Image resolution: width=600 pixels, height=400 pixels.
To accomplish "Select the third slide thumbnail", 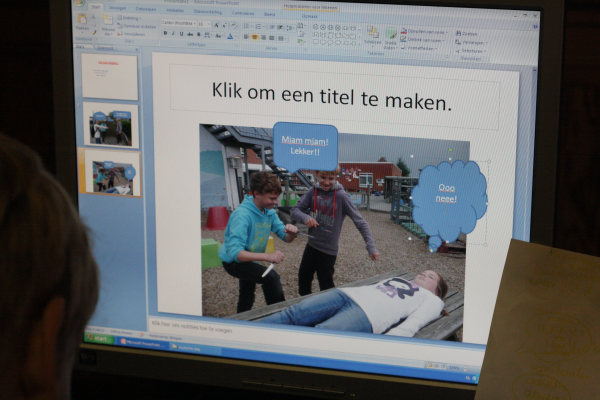I will 113,173.
